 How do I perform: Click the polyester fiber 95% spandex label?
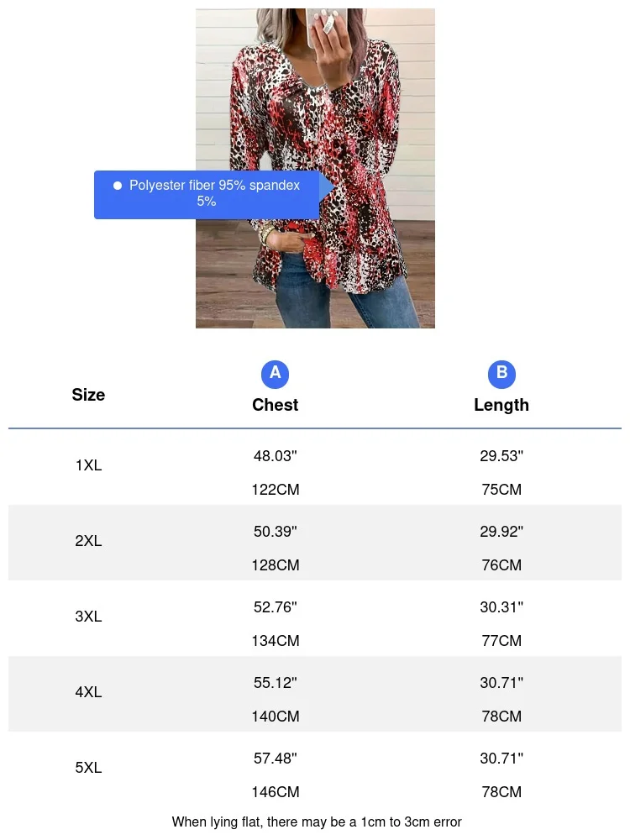pos(213,194)
